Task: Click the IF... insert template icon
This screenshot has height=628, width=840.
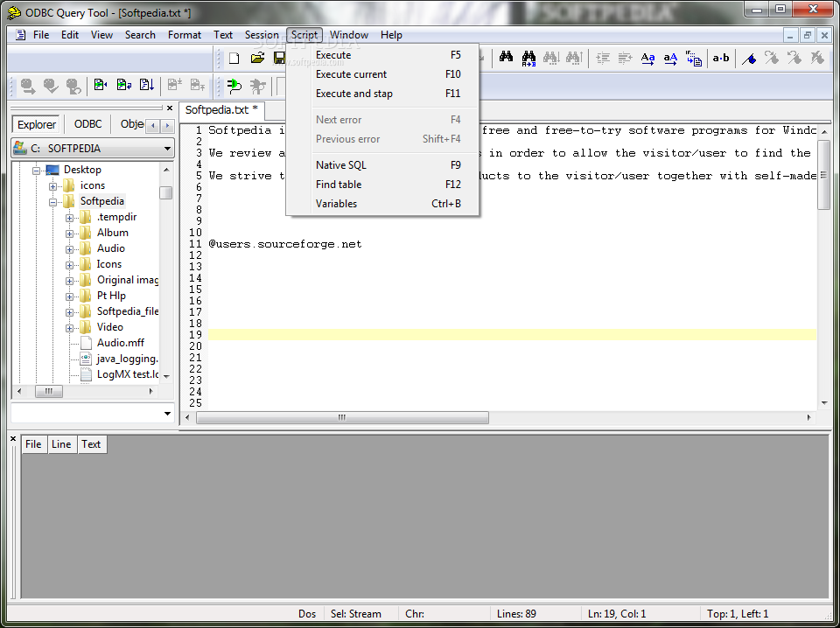Action: (x=694, y=58)
